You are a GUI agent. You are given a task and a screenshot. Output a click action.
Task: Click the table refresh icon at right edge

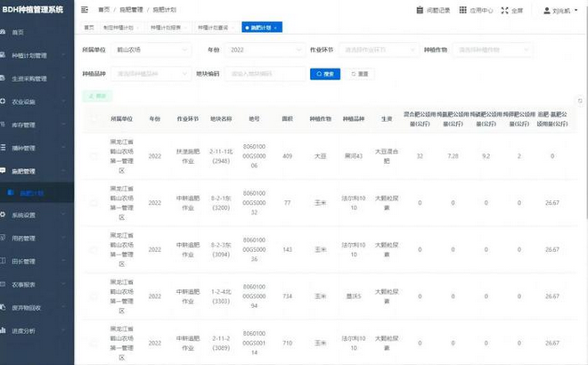[x=579, y=101]
